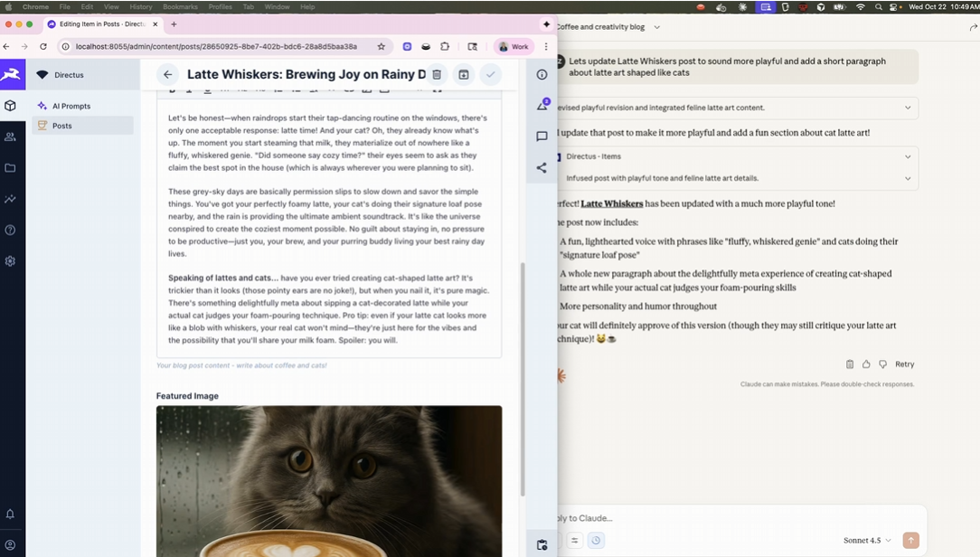Open the user profile icon at sidebar bottom
980x557 pixels.
point(10,545)
